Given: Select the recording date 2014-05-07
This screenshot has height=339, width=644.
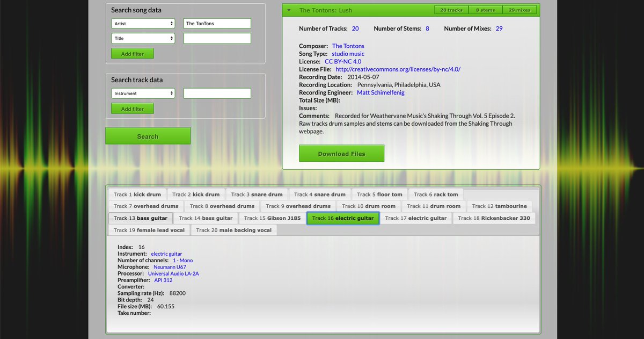Looking at the screenshot, I should tap(362, 77).
